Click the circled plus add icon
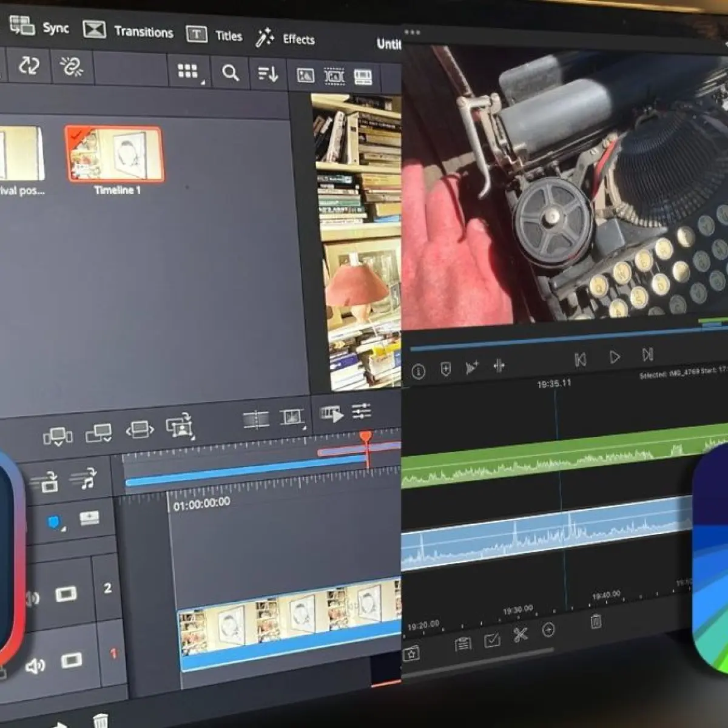The width and height of the screenshot is (728, 728). (548, 630)
